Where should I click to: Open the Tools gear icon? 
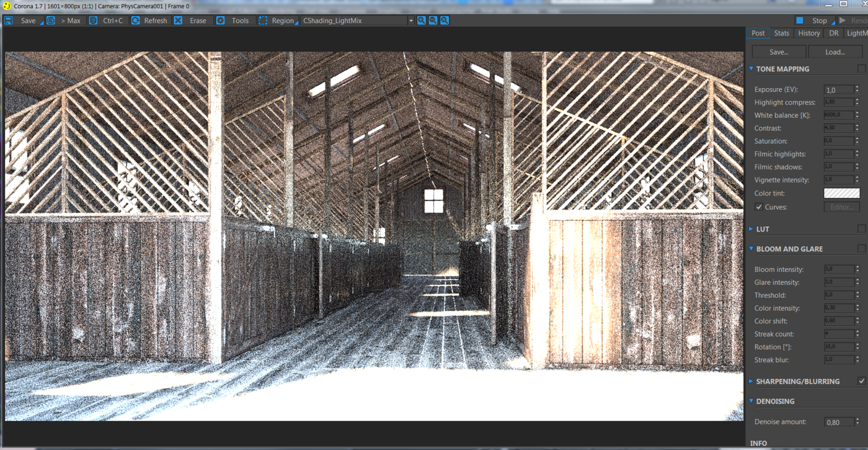click(x=220, y=20)
